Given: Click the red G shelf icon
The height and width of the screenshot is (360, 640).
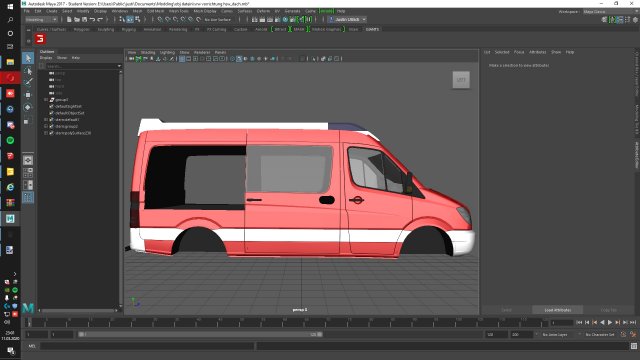Looking at the screenshot, I should point(40,39).
